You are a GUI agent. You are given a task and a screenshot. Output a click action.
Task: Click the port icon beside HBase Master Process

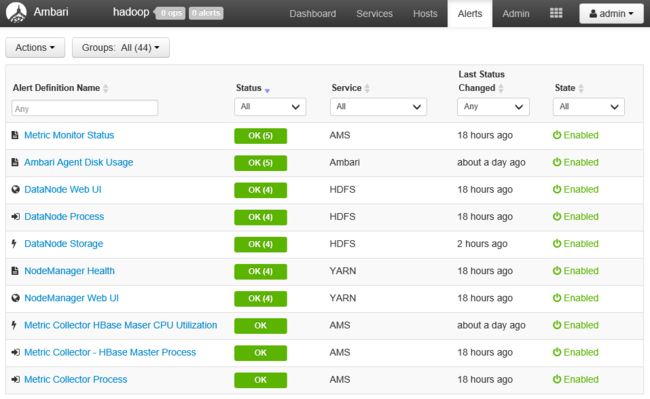15,352
